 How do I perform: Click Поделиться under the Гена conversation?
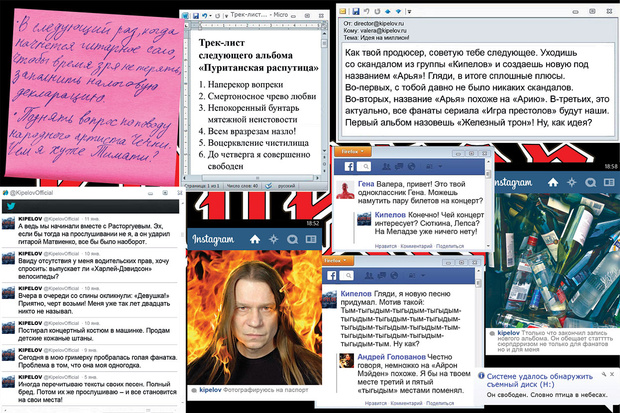[x=450, y=246]
